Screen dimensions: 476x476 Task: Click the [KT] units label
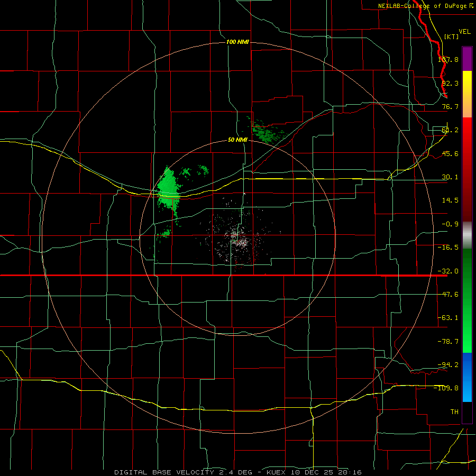coord(452,36)
